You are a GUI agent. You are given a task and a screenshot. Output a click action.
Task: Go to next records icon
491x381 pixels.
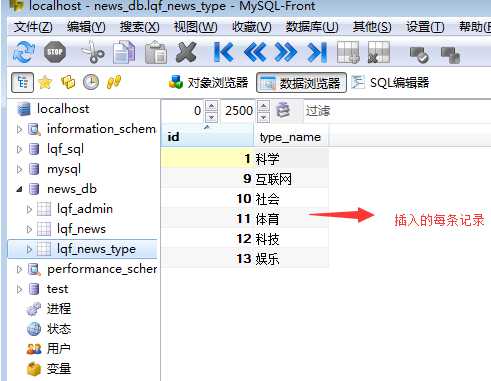pyautogui.click(x=286, y=52)
